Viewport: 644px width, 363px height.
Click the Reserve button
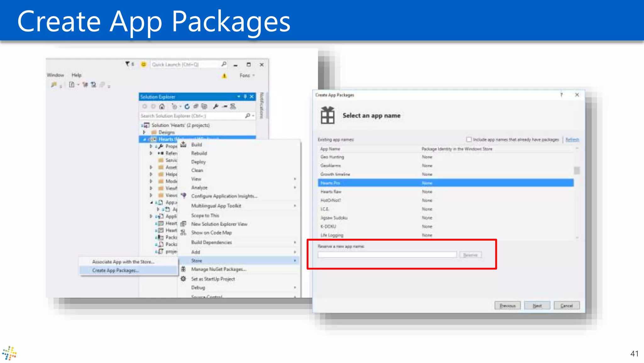pos(470,255)
